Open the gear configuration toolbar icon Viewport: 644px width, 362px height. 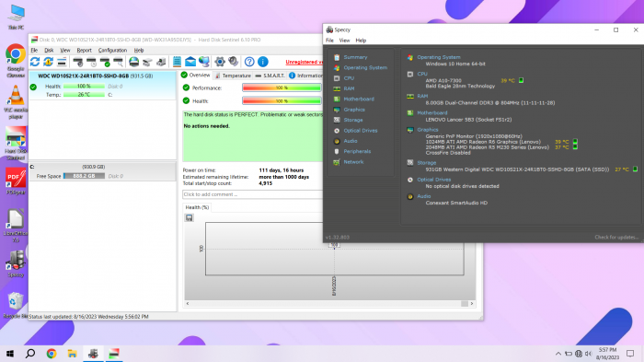pos(220,62)
